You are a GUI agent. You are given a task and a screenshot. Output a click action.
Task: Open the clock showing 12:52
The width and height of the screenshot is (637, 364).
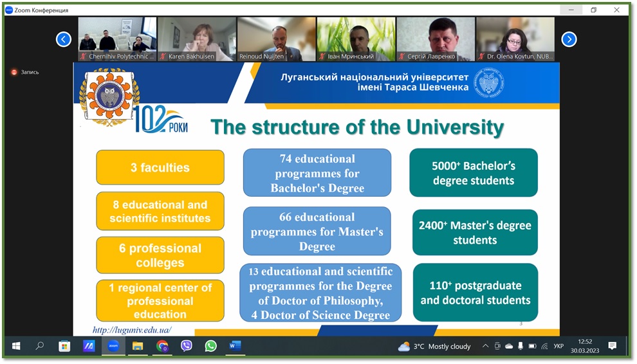pyautogui.click(x=585, y=346)
